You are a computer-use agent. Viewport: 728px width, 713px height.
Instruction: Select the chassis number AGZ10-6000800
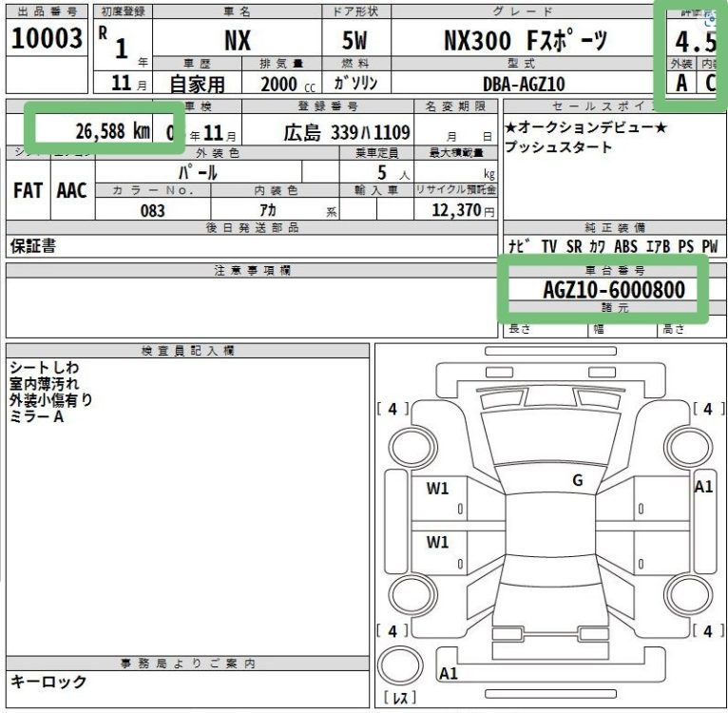coord(600,289)
